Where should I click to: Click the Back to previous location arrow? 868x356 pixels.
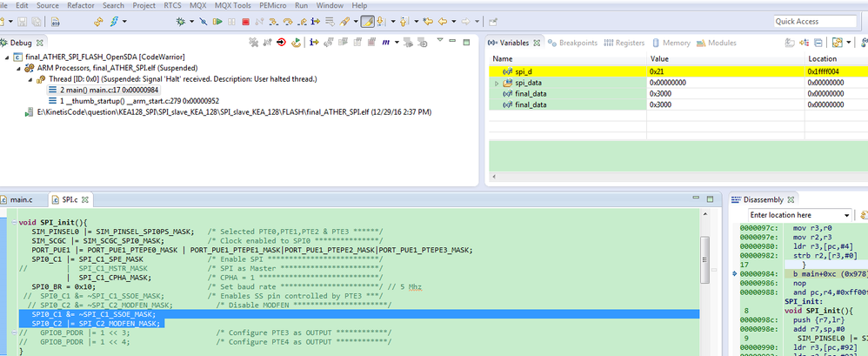[443, 22]
